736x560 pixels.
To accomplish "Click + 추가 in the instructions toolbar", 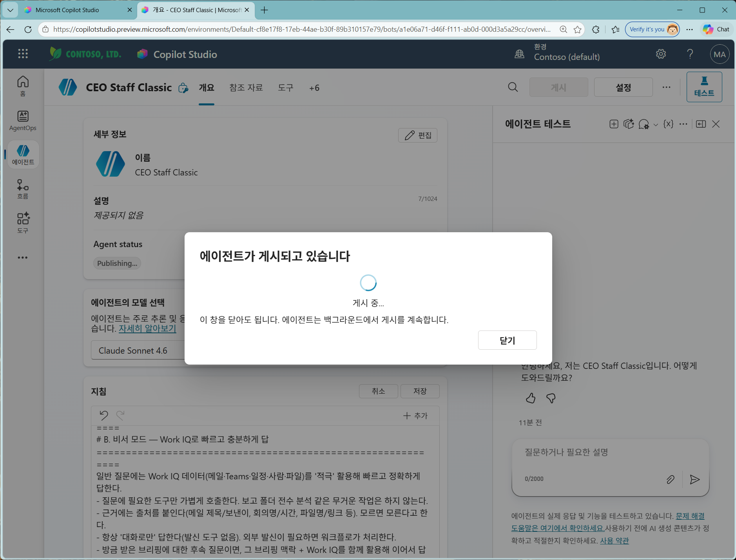I will click(x=415, y=415).
